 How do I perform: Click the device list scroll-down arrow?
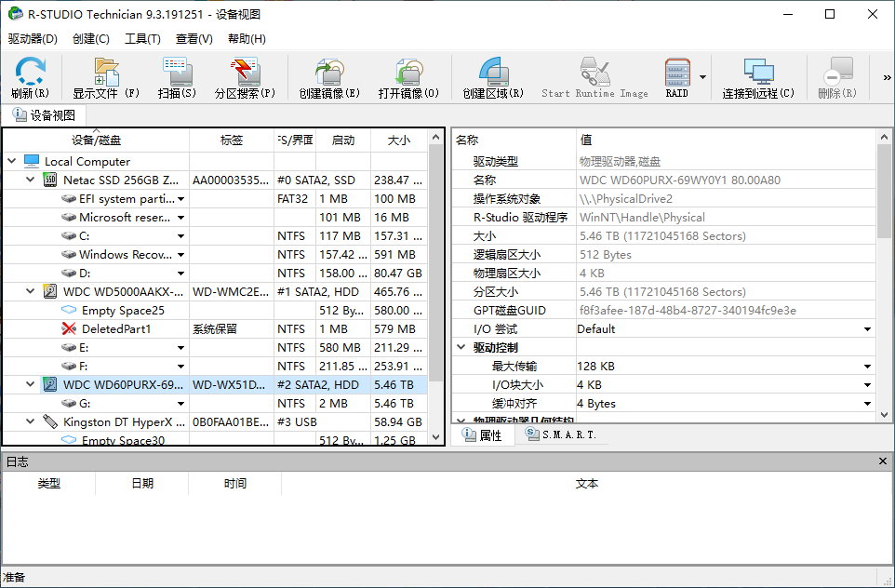point(435,438)
